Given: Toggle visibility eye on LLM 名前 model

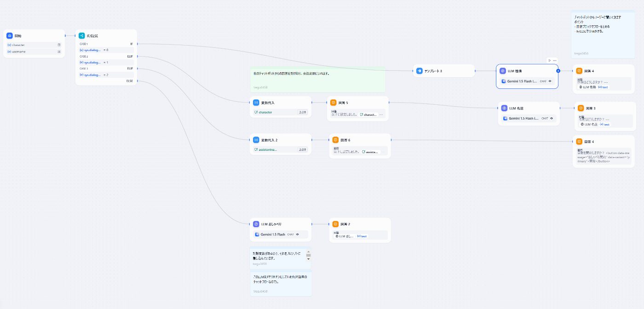Looking at the screenshot, I should (x=552, y=118).
